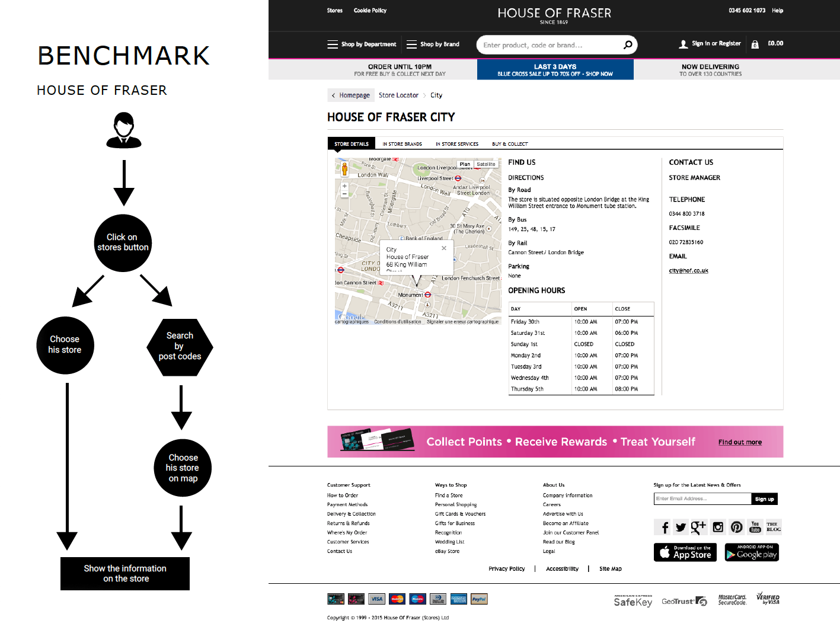This screenshot has width=840, height=633.
Task: Close the City store map popup
Action: click(444, 248)
